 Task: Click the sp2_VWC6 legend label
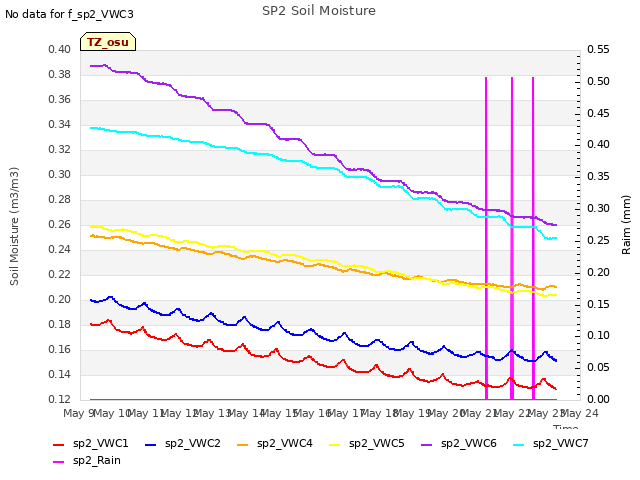point(469,444)
